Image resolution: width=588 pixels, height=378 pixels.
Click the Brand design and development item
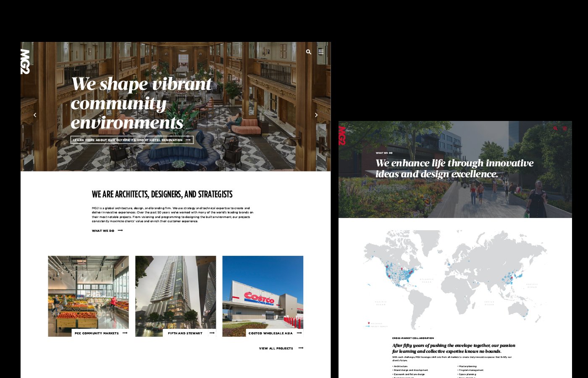coord(410,370)
